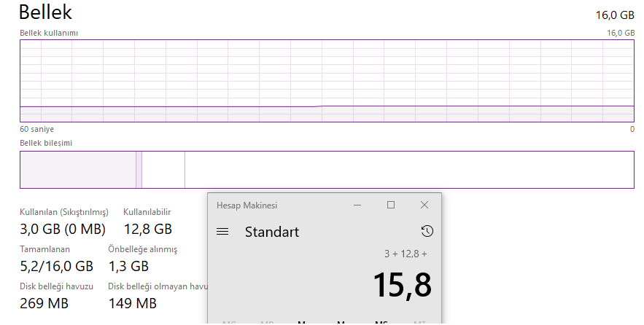Select the 12,8 GB Kullanılabilir value
Image resolution: width=644 pixels, height=325 pixels.
147,229
